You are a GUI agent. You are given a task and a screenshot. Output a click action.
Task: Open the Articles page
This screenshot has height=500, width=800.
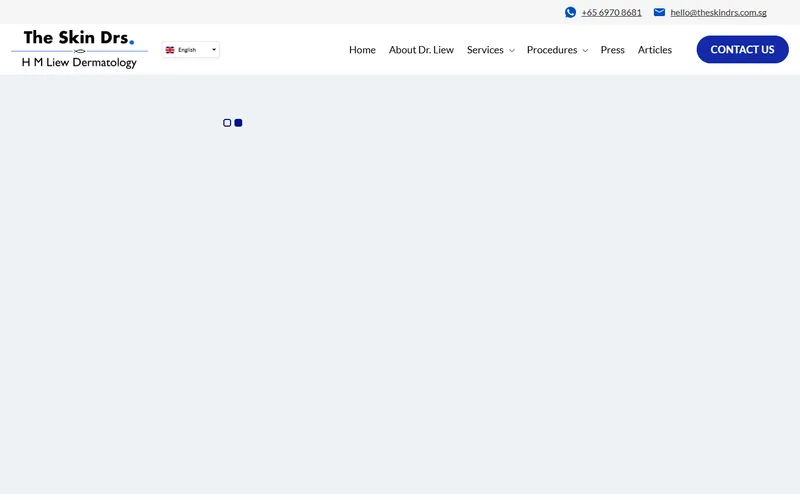click(655, 50)
